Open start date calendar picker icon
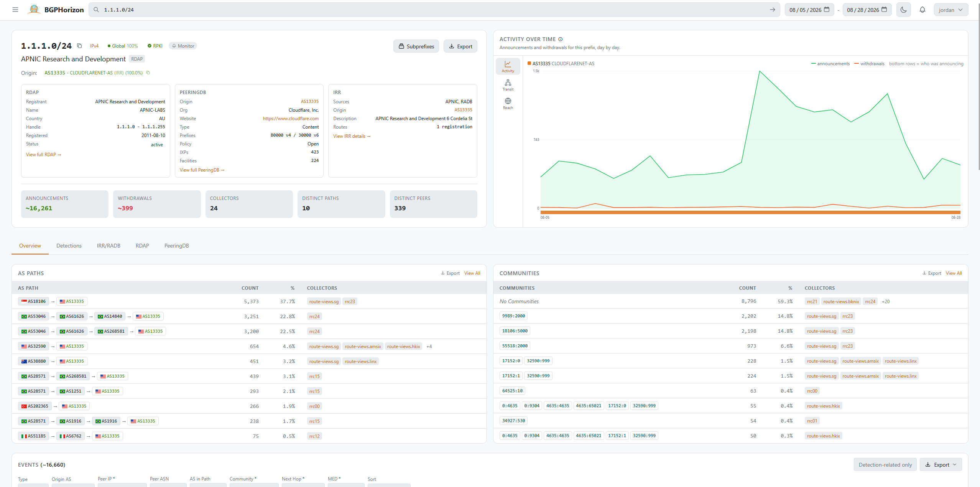This screenshot has height=487, width=980. (x=827, y=10)
